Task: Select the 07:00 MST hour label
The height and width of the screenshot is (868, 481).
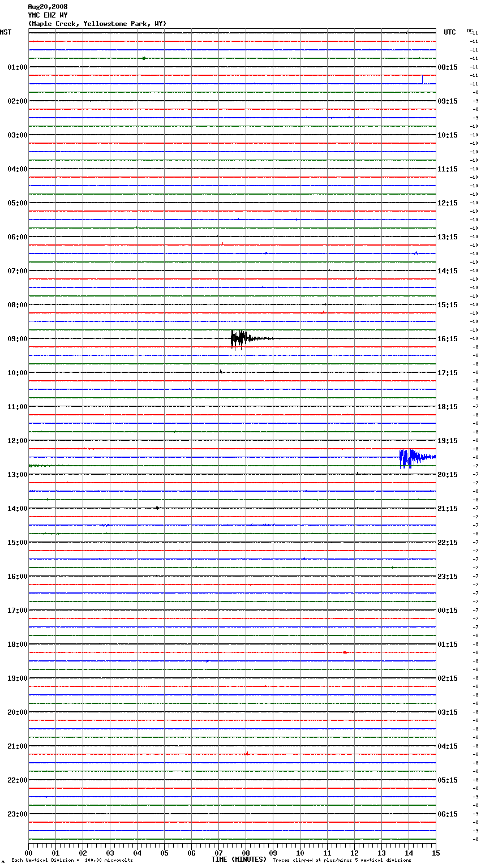Action: (x=17, y=271)
